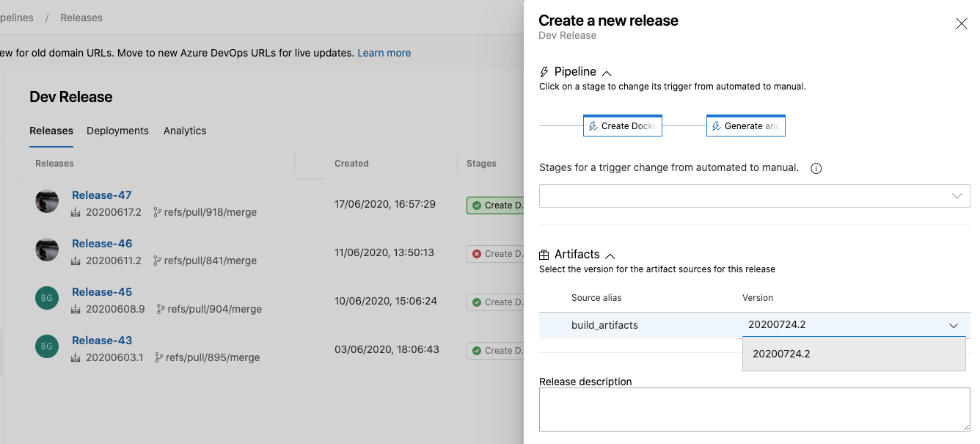The height and width of the screenshot is (444, 980).
Task: Open the stages trigger change dropdown
Action: pyautogui.click(x=754, y=195)
